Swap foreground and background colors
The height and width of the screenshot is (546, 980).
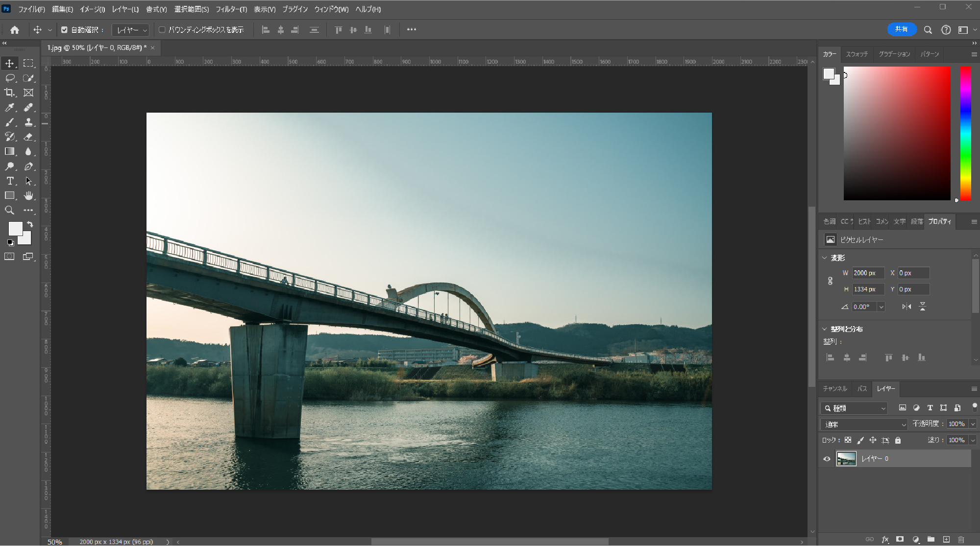click(x=30, y=224)
